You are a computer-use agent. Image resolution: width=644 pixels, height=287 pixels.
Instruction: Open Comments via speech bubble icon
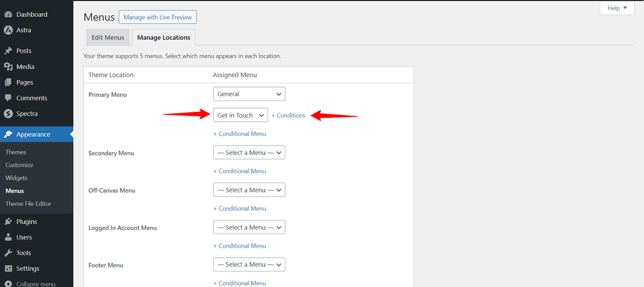tap(8, 98)
